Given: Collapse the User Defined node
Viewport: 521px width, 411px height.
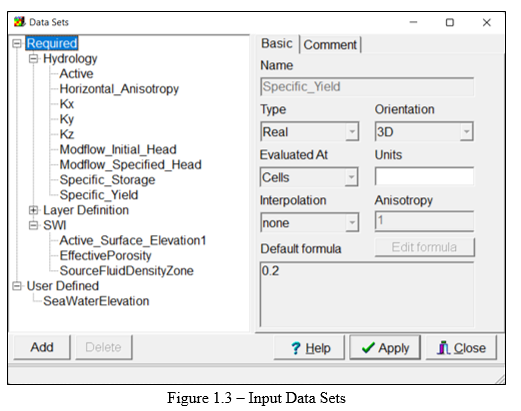Looking at the screenshot, I should (x=17, y=286).
